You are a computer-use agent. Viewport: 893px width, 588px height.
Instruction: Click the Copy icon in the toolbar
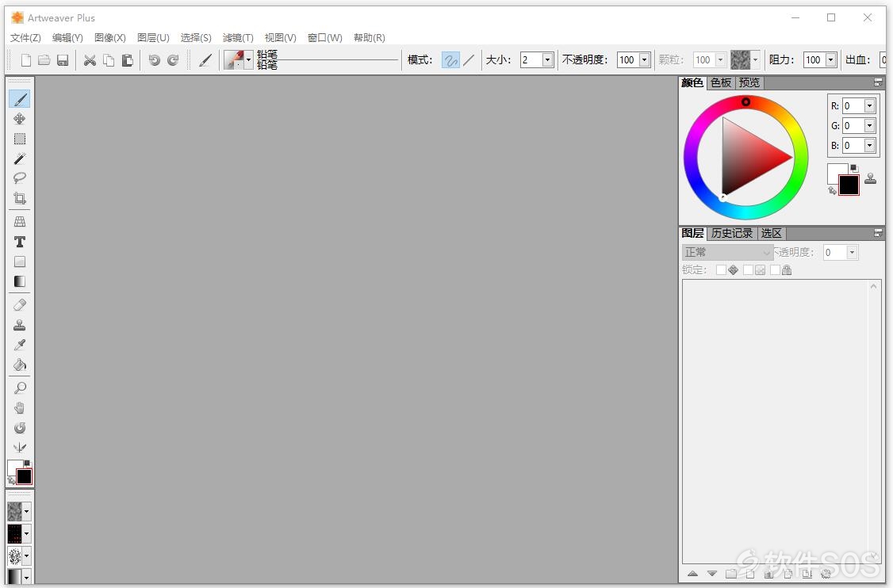pyautogui.click(x=109, y=60)
